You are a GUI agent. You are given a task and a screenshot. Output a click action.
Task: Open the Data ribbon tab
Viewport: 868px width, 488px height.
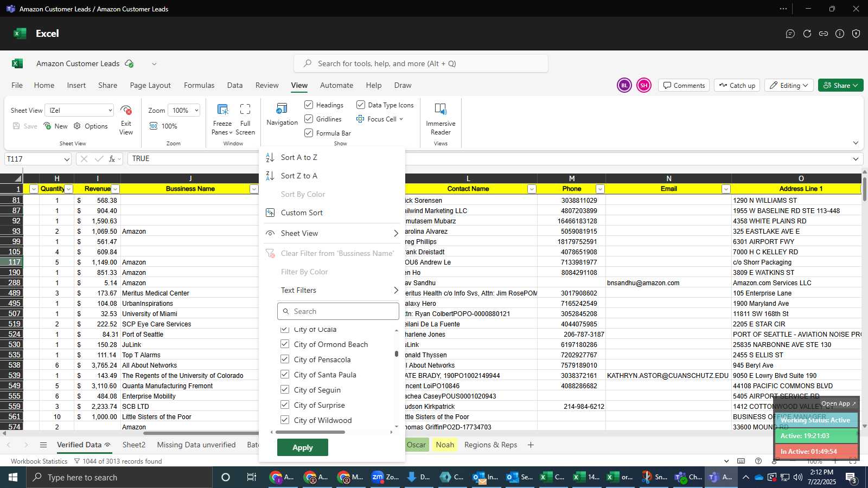[235, 85]
